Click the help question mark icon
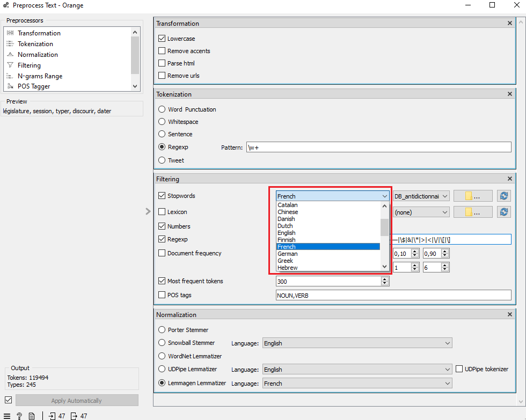 [19, 416]
